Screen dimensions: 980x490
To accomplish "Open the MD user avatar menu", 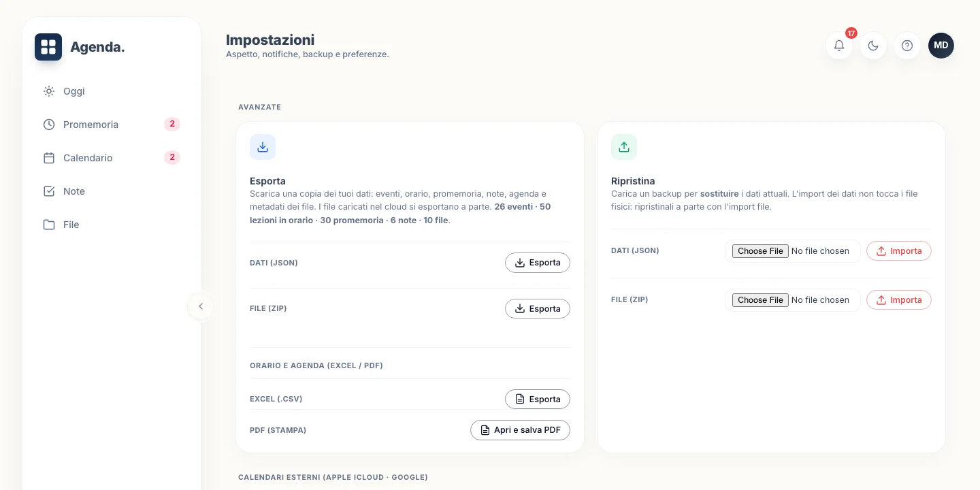I will click(x=941, y=46).
